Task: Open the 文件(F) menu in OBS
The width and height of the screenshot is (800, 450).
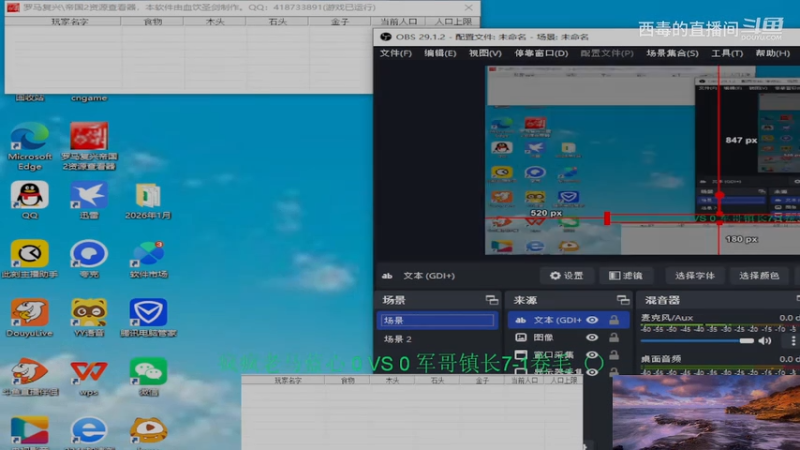Action: click(395, 53)
